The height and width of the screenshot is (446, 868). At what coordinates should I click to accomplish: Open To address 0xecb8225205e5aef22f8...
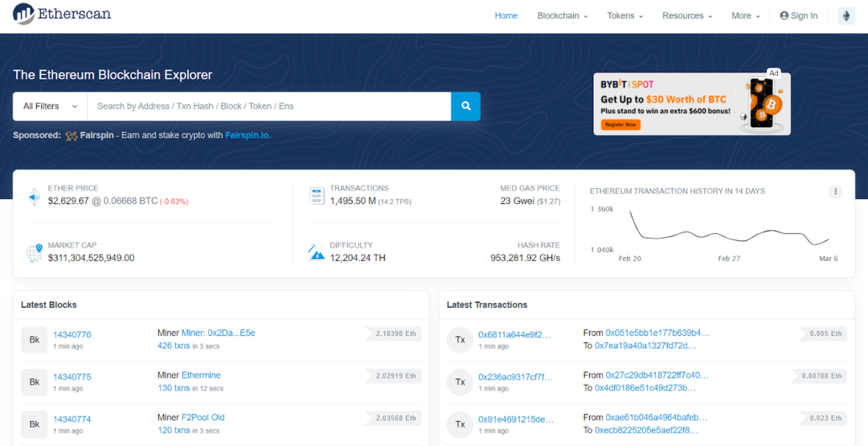tap(646, 430)
